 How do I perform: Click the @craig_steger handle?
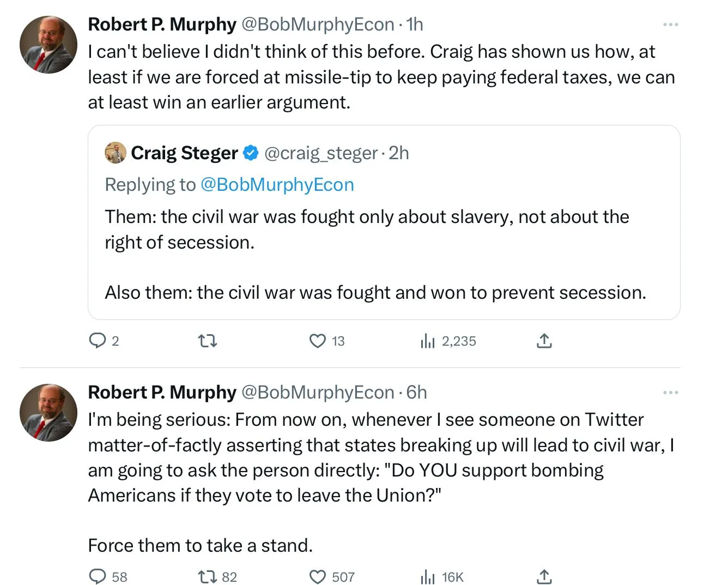click(320, 153)
